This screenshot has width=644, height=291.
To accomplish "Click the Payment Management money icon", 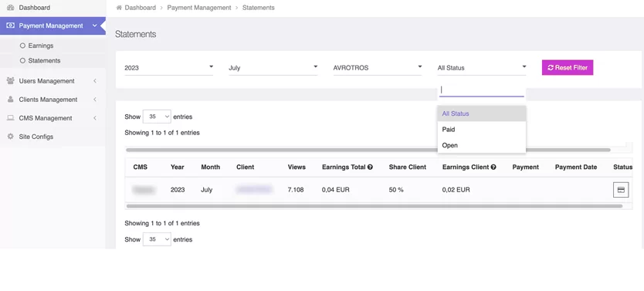I will (x=11, y=25).
